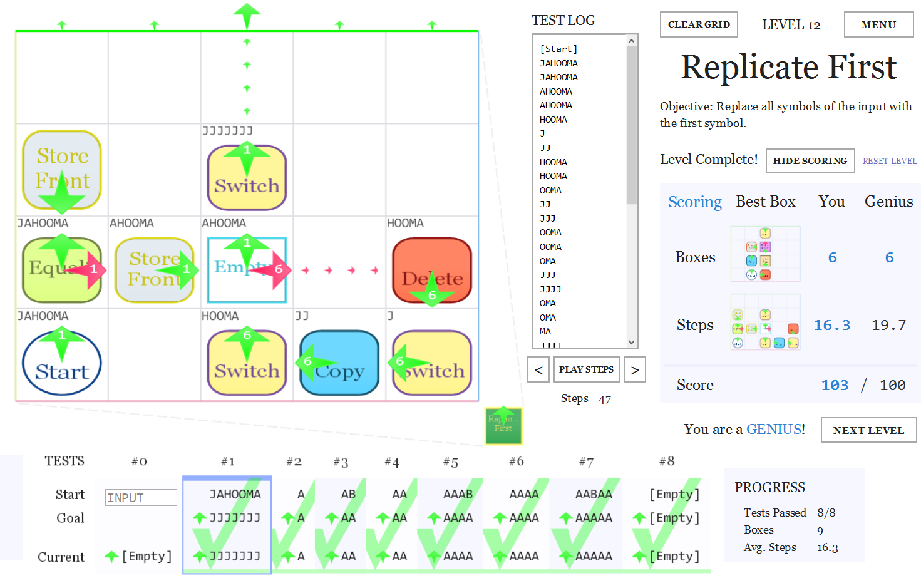Click the RESET LEVEL link

pyautogui.click(x=890, y=161)
